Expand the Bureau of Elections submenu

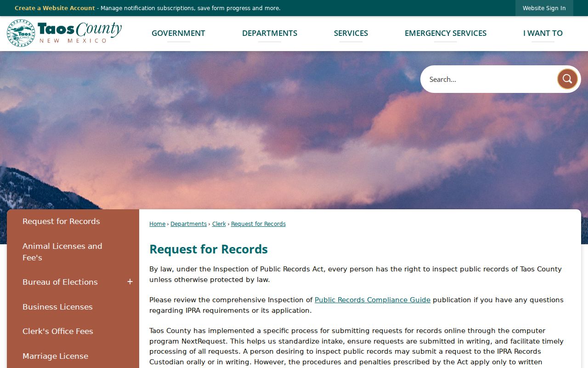coord(130,282)
